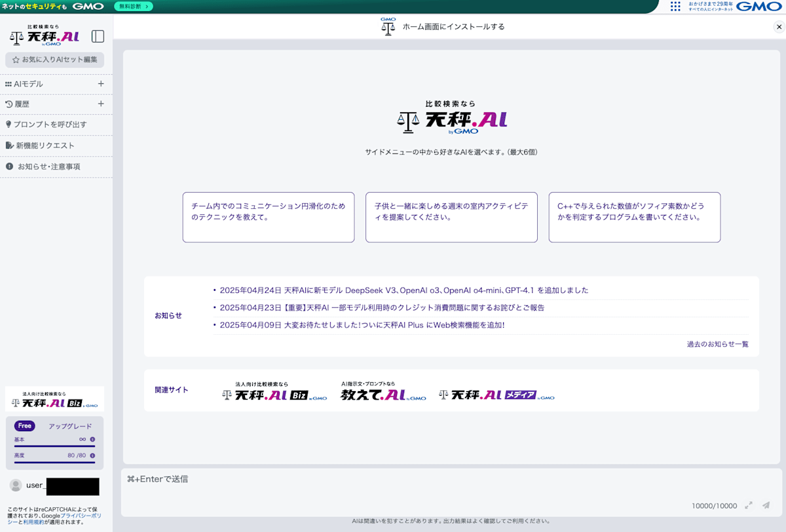Open the GMO apps grid icon top right
786x532 pixels.
pos(677,7)
